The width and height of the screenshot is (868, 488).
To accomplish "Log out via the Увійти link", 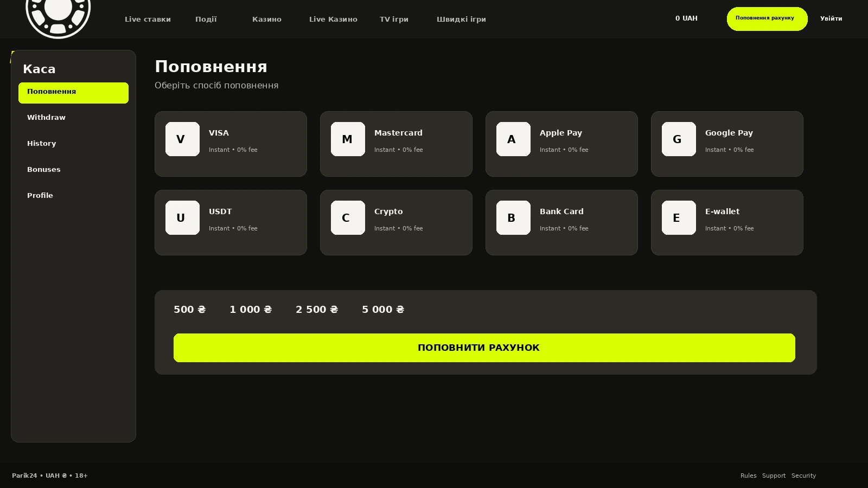I will pyautogui.click(x=831, y=18).
